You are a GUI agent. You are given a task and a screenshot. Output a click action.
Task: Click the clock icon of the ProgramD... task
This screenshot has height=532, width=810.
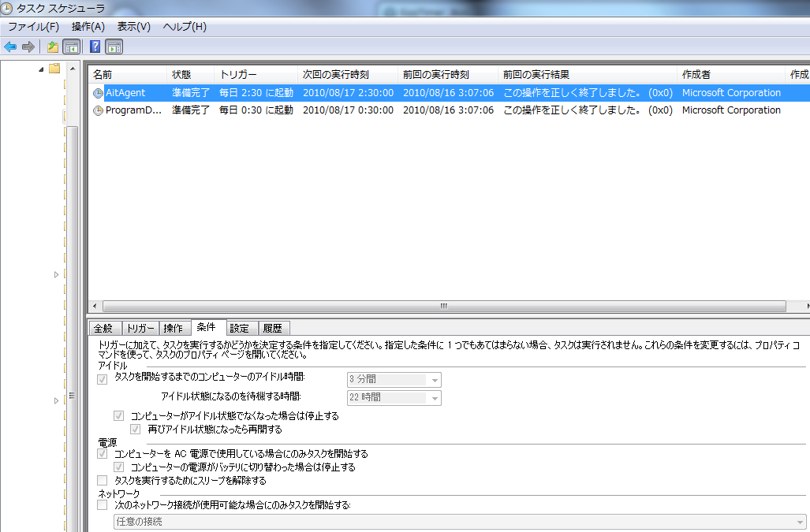(x=98, y=111)
